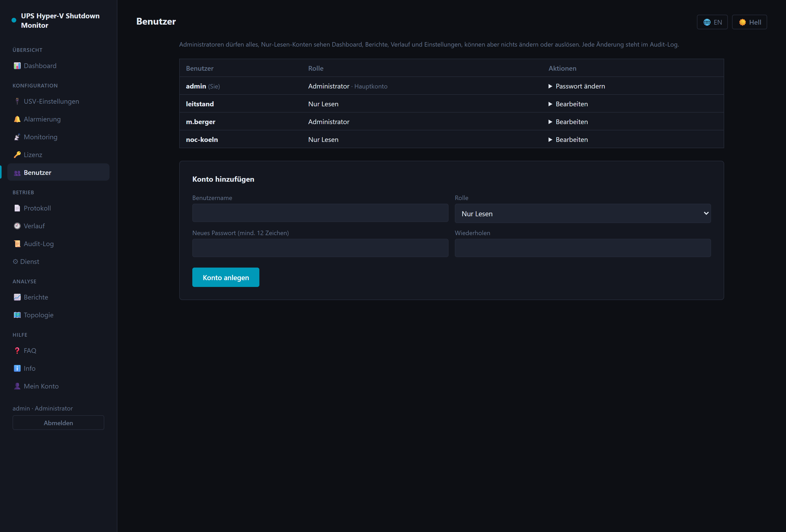This screenshot has height=532, width=786.
Task: Click the Konto anlegen button
Action: [x=226, y=278]
